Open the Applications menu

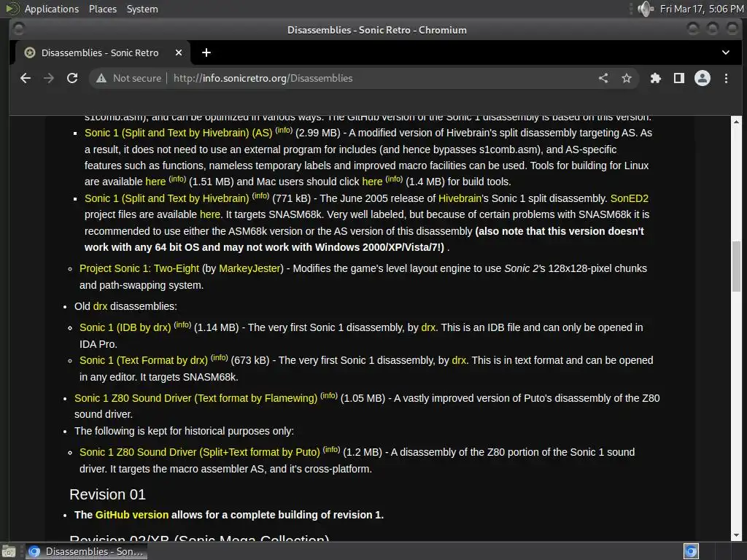pos(52,9)
